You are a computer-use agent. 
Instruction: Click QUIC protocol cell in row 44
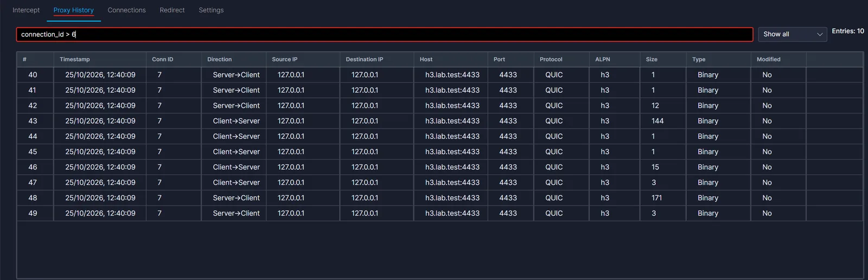[x=554, y=136]
